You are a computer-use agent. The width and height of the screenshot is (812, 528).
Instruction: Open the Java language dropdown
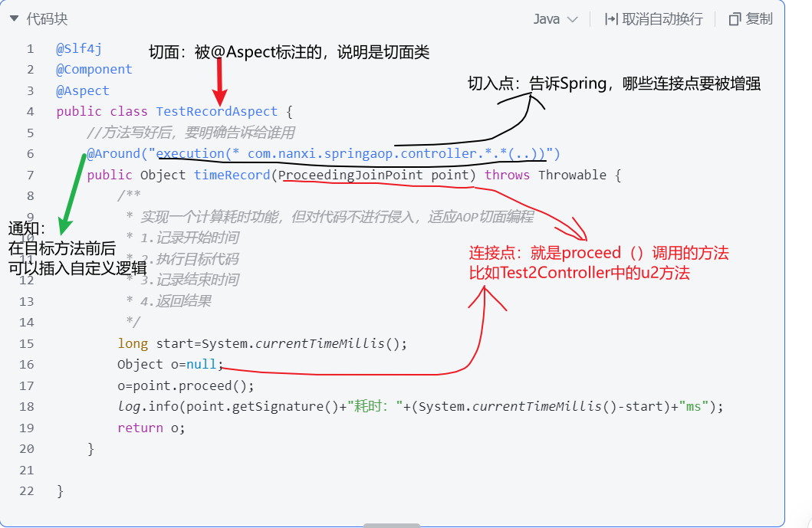point(555,19)
